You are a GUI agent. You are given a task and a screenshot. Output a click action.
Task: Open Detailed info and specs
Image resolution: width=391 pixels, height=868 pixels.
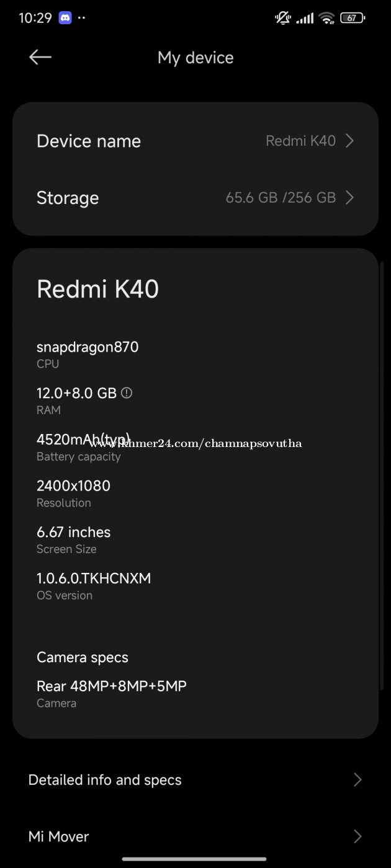pos(195,780)
